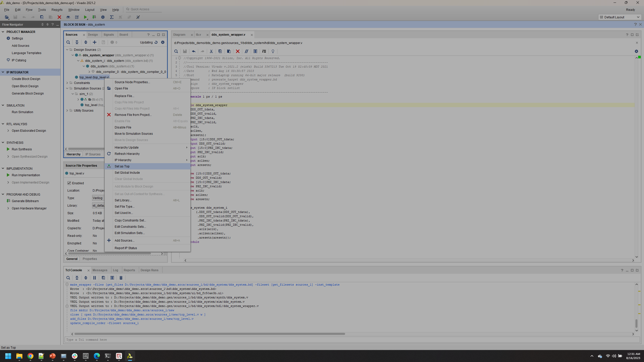Image resolution: width=644 pixels, height=362 pixels.
Task: Click Open Hardware Manager
Action: pyautogui.click(x=29, y=208)
